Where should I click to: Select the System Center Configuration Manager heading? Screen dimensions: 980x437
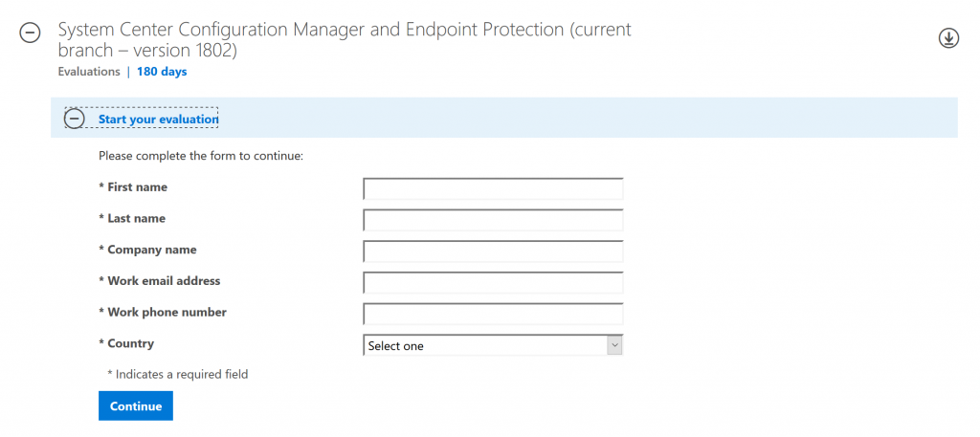(345, 39)
